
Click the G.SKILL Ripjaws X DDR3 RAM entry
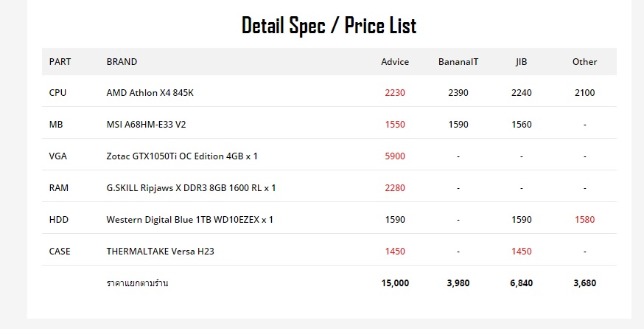point(191,188)
